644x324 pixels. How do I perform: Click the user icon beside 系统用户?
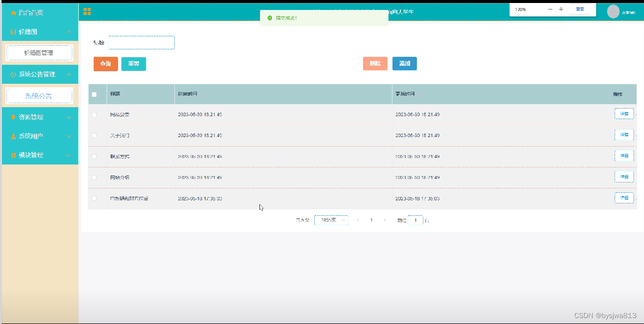[13, 136]
